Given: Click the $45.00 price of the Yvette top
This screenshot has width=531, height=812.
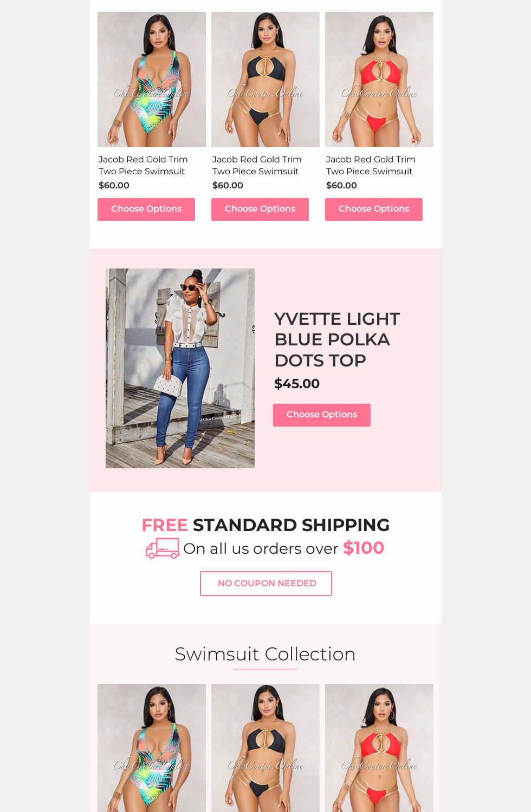Looking at the screenshot, I should pos(297,384).
